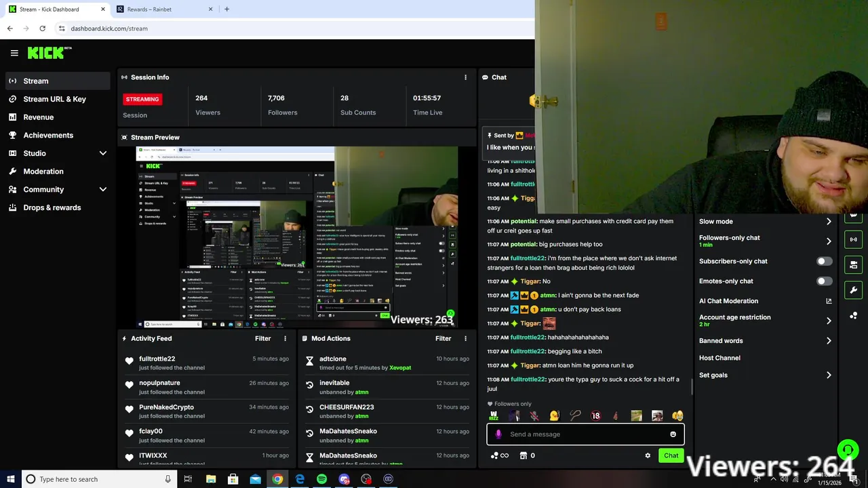Close the Rewards – Rainbet tab
Viewport: 868px width, 488px height.
(x=210, y=9)
